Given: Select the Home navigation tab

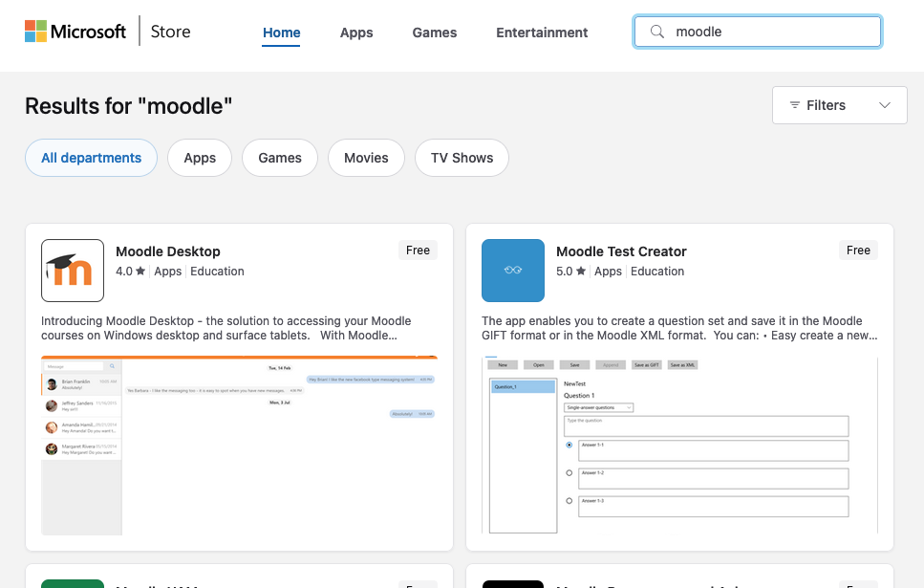Looking at the screenshot, I should [282, 33].
